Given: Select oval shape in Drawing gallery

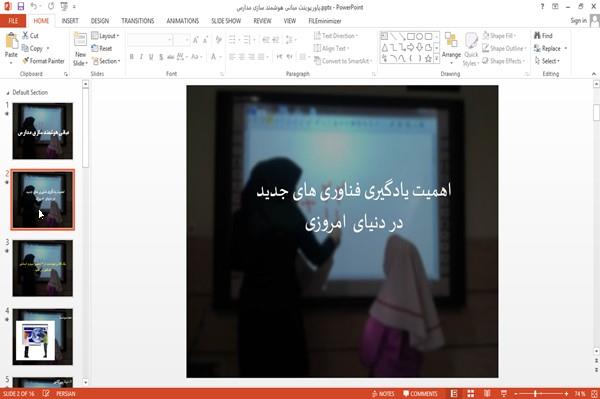Looking at the screenshot, I should [x=419, y=36].
